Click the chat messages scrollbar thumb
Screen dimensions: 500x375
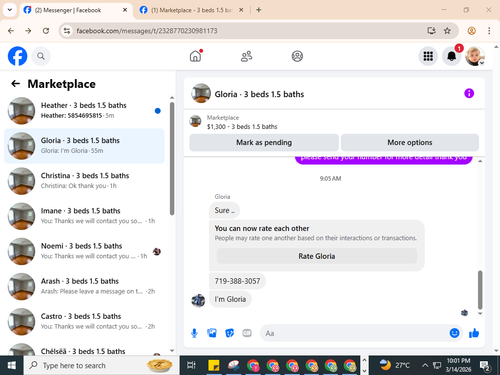tap(480, 290)
